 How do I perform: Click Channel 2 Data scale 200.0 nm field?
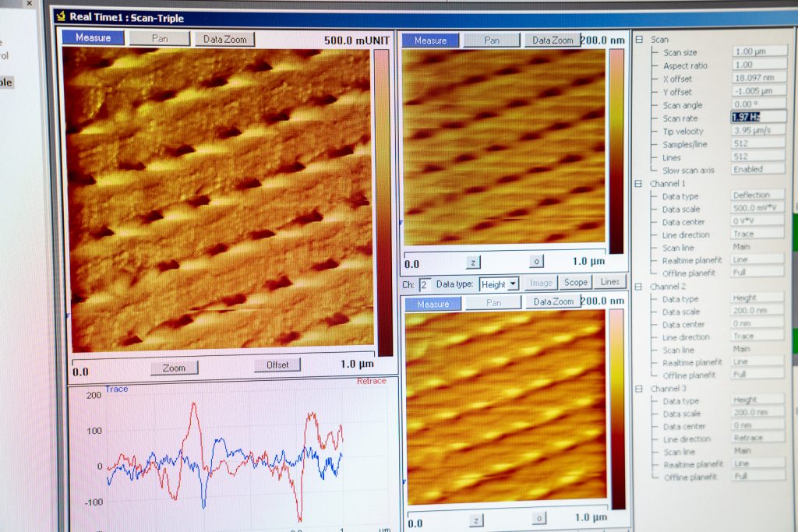pyautogui.click(x=757, y=310)
